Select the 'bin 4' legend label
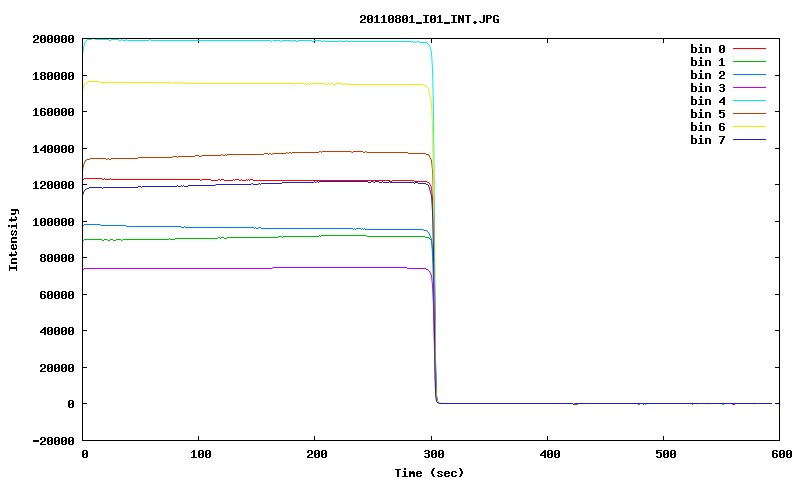 pyautogui.click(x=708, y=101)
